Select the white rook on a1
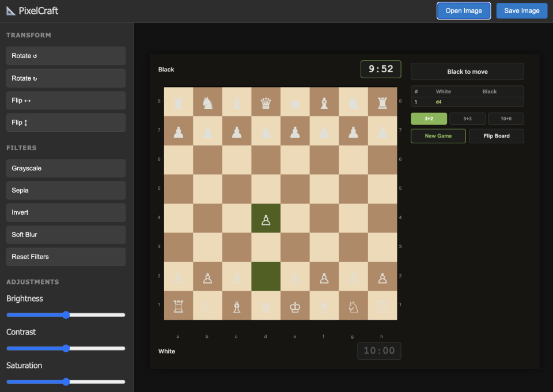Screen dimensions: 553x392 pos(179,306)
